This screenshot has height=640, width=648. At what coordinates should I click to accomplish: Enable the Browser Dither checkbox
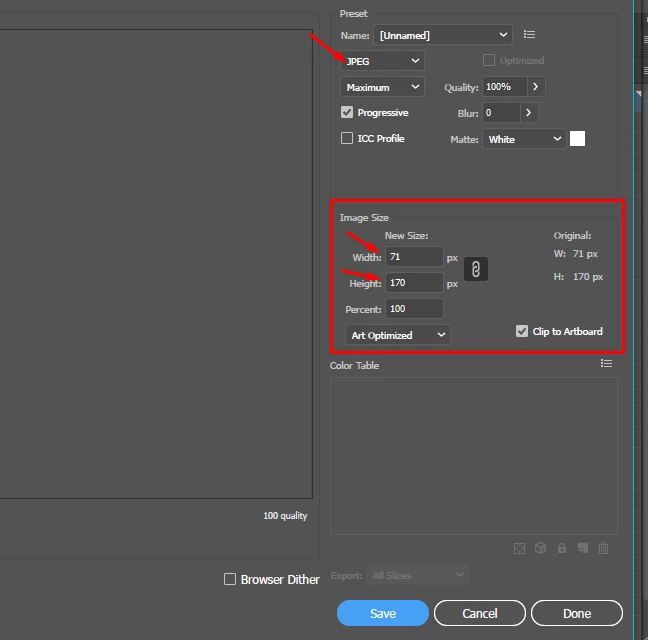coord(230,579)
